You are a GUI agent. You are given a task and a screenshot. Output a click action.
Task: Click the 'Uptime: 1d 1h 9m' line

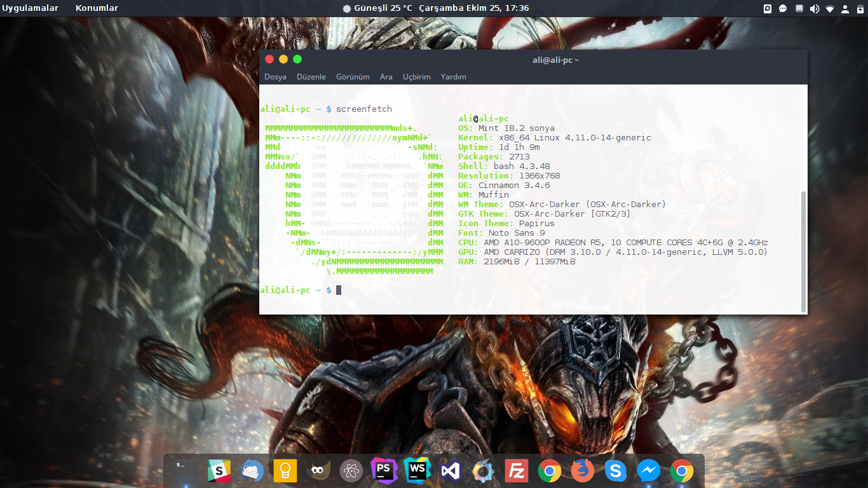tap(499, 147)
